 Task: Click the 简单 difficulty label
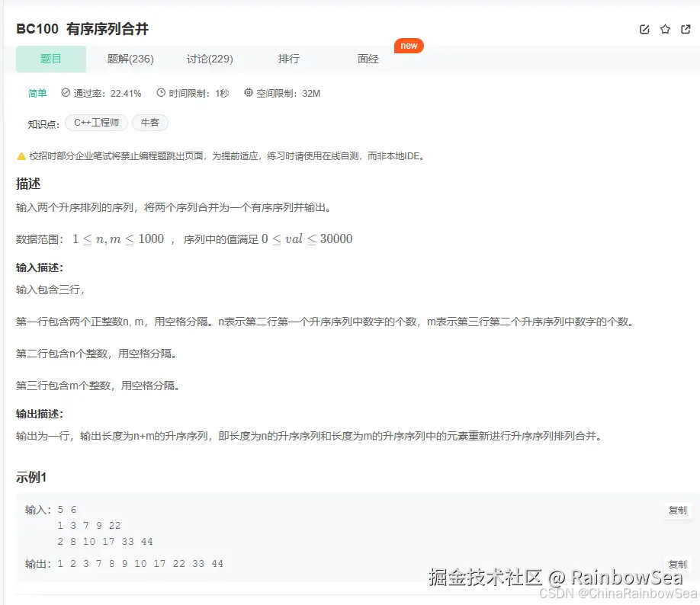37,94
